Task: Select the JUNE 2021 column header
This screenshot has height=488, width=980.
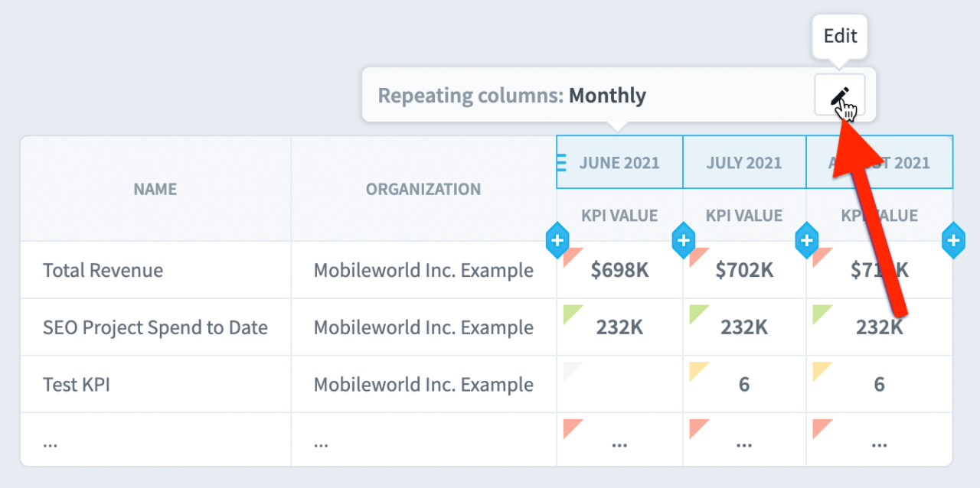Action: pyautogui.click(x=619, y=162)
